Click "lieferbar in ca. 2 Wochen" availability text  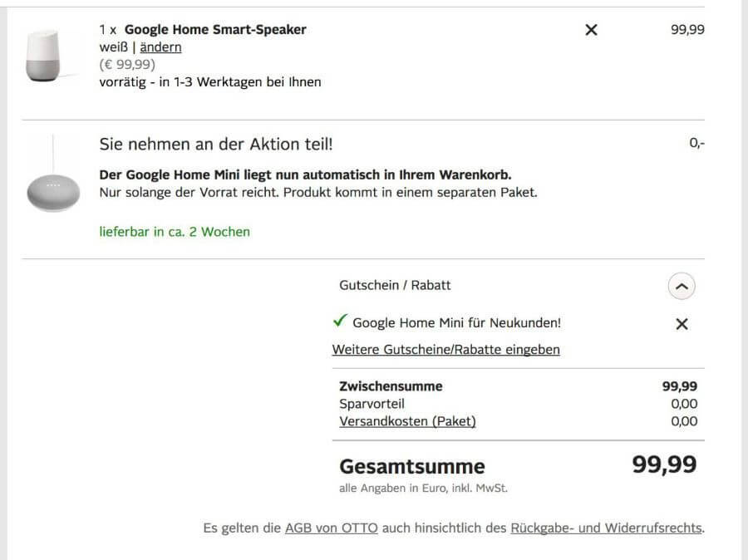175,232
